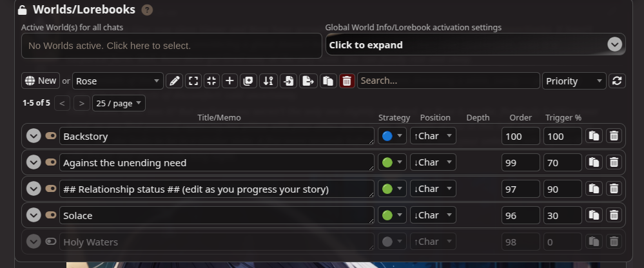This screenshot has height=268, width=644.
Task: Expand the Solace entry chevron
Action: 34,215
